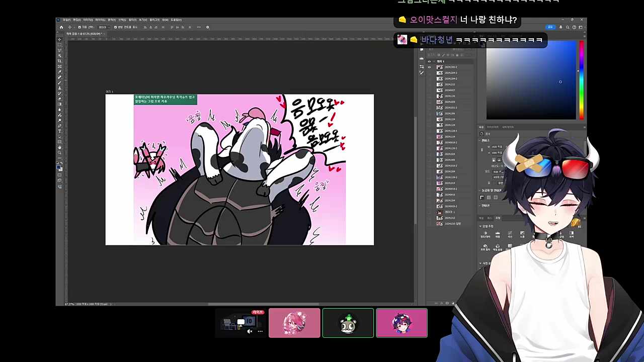Image resolution: width=644 pixels, height=362 pixels.
Task: Toggle the show transform controls checkbox
Action: click(115, 27)
